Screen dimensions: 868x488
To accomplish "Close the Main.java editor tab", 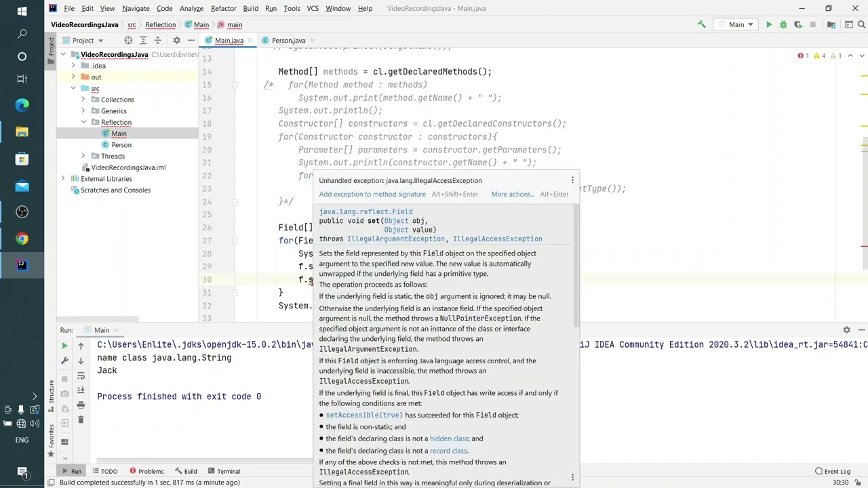I will pyautogui.click(x=251, y=41).
